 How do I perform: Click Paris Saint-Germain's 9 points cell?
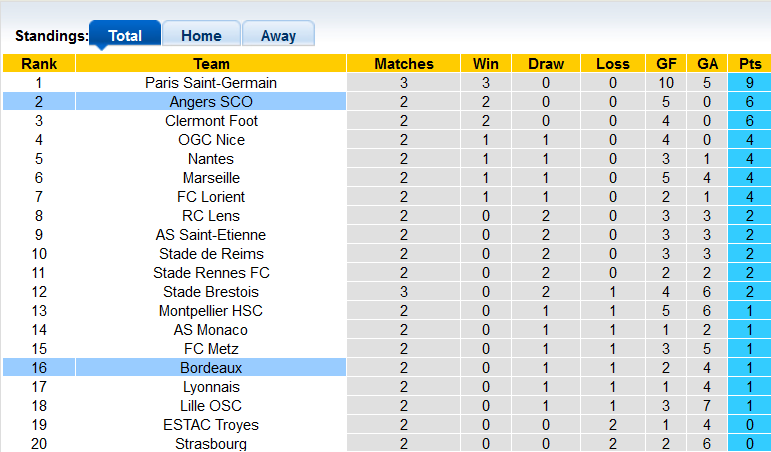coord(749,83)
